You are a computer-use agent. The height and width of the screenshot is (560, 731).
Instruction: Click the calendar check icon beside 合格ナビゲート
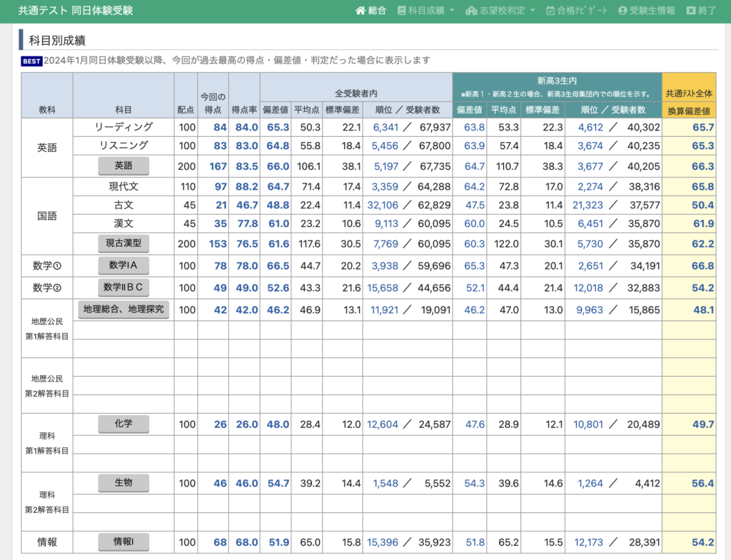tap(550, 11)
